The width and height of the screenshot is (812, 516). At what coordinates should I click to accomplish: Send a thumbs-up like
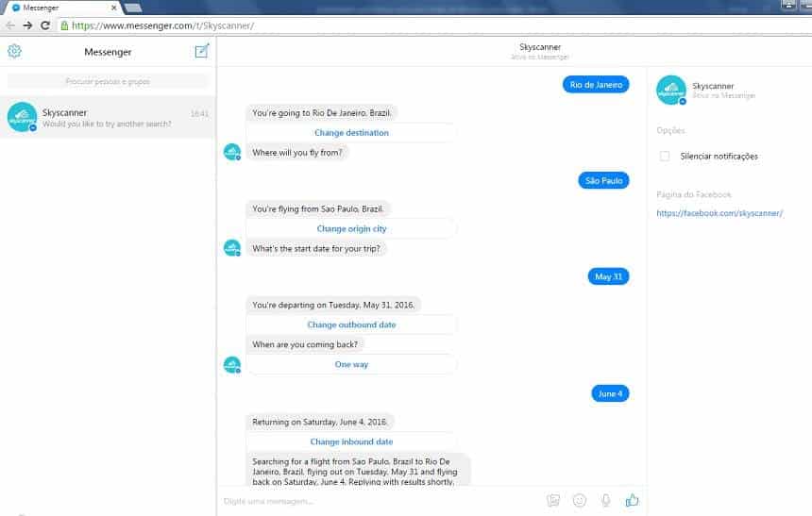point(632,500)
